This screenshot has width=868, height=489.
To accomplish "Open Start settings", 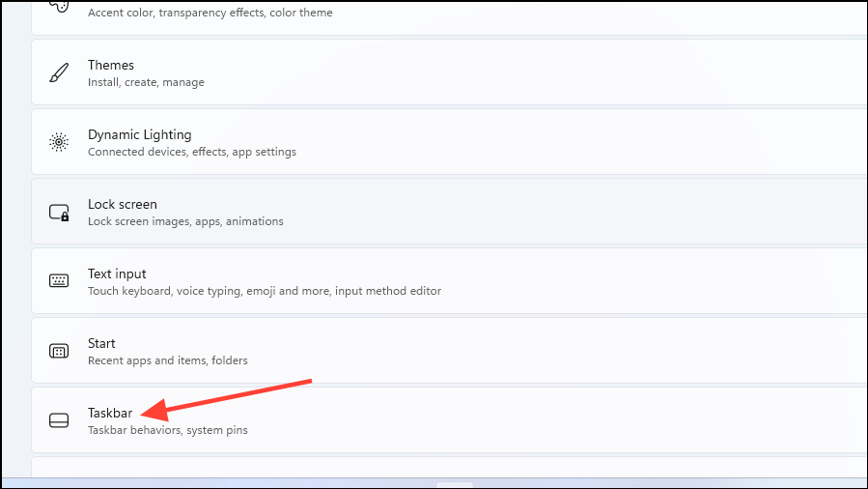I will pyautogui.click(x=450, y=351).
